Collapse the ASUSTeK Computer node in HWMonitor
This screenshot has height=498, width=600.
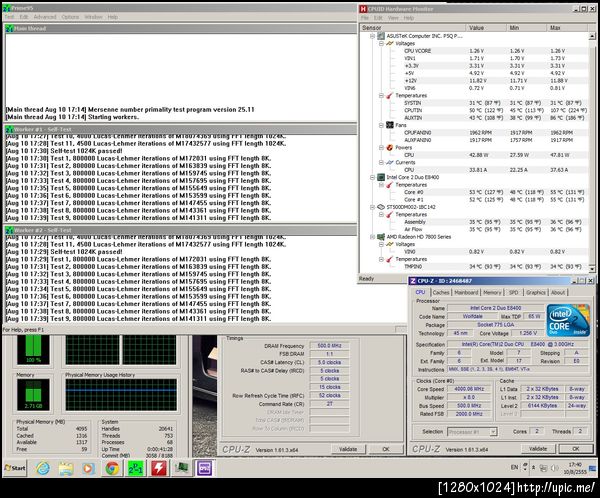[372, 36]
